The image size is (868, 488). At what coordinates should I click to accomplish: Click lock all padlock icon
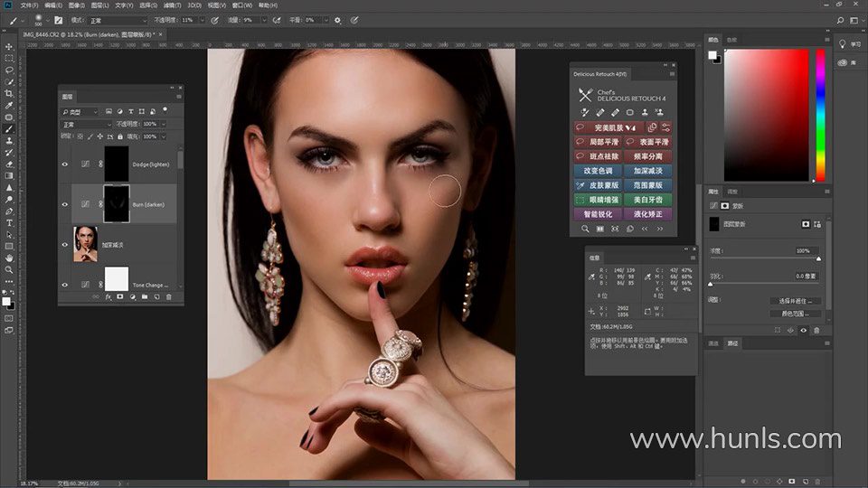point(120,136)
